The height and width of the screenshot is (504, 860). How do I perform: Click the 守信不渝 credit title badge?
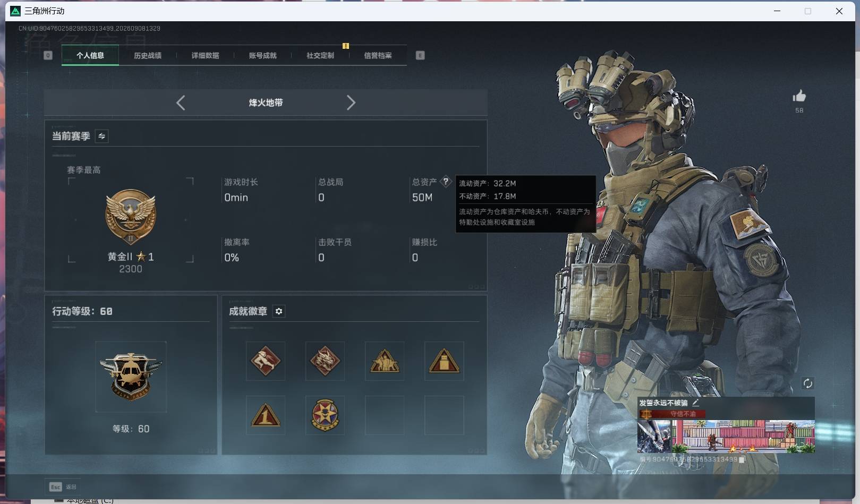coord(673,414)
